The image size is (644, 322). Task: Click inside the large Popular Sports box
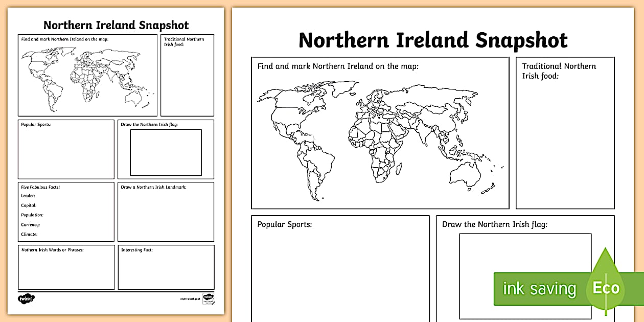click(x=340, y=271)
